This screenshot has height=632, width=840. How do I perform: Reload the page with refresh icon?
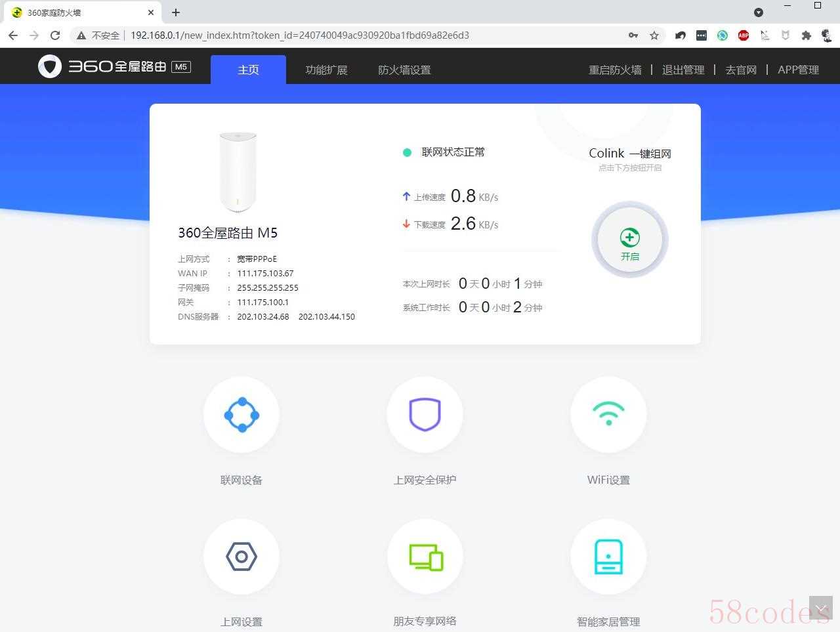click(55, 35)
